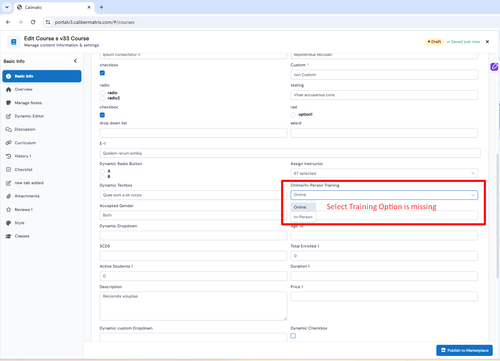This screenshot has width=500, height=361.
Task: Click the browser forward arrow
Action: pyautogui.click(x=20, y=22)
